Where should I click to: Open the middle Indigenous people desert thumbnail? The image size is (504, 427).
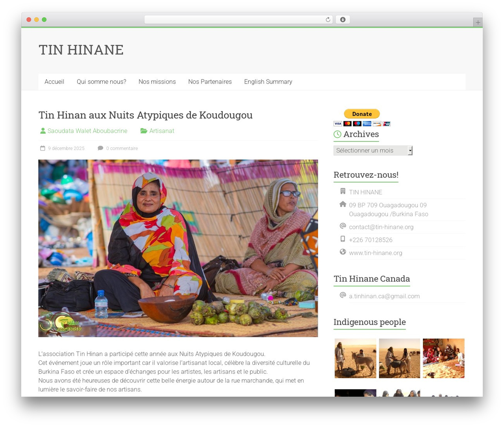[x=400, y=358]
